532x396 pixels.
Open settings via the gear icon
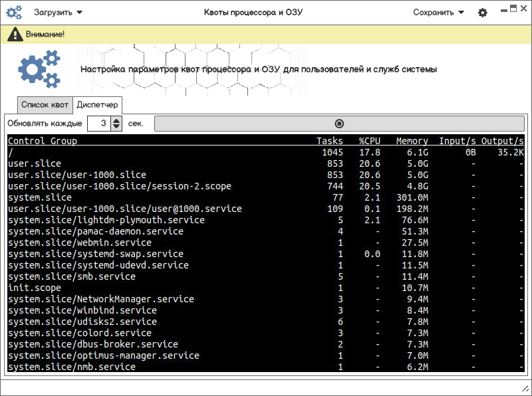click(483, 13)
